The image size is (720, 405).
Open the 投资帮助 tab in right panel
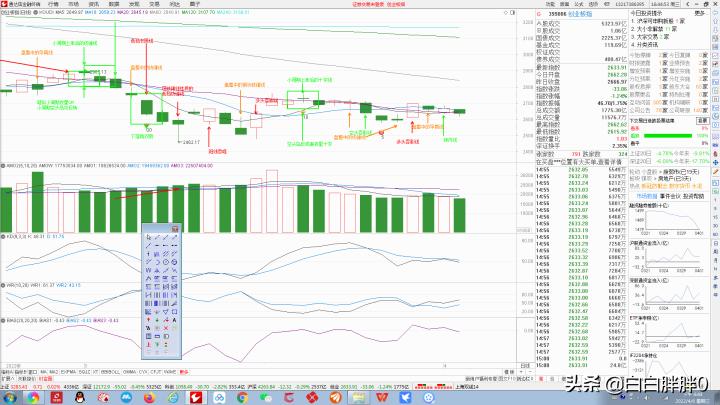(694, 196)
